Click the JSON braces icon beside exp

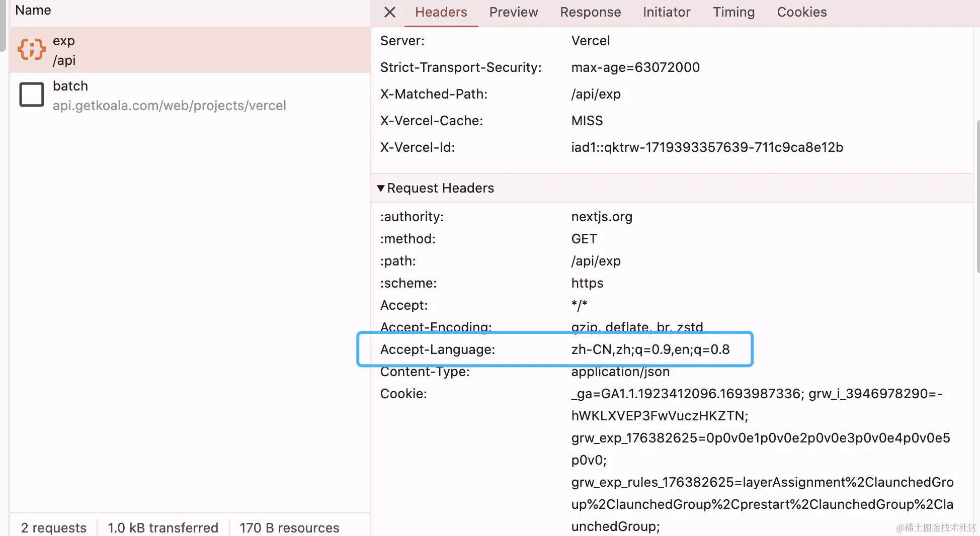(x=31, y=50)
